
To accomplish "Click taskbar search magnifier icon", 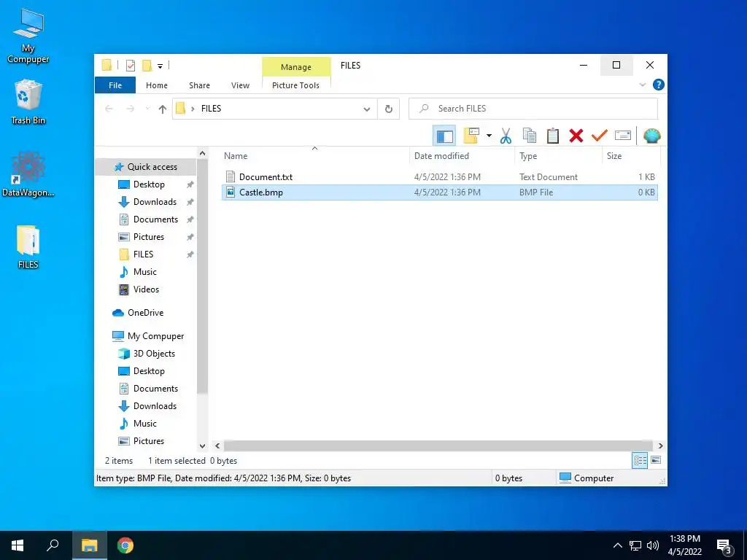I will 53,545.
